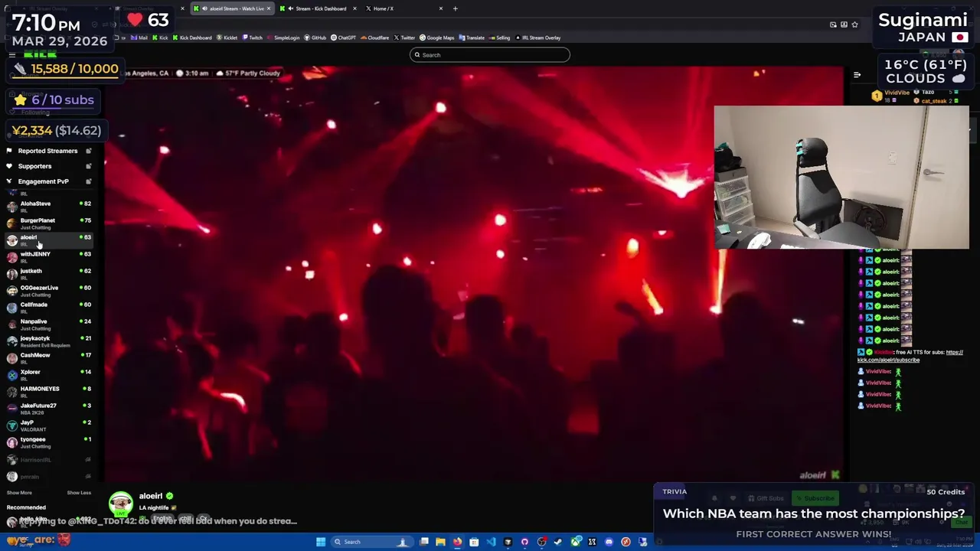
Task: Switch to Stream - Kick Dashboard tab
Action: [317, 8]
